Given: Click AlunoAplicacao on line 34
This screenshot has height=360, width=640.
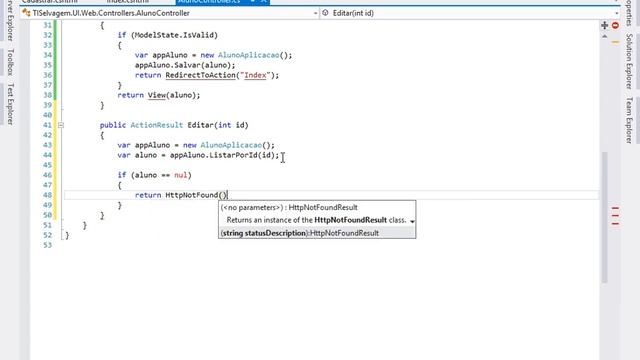Looking at the screenshot, I should (x=249, y=55).
